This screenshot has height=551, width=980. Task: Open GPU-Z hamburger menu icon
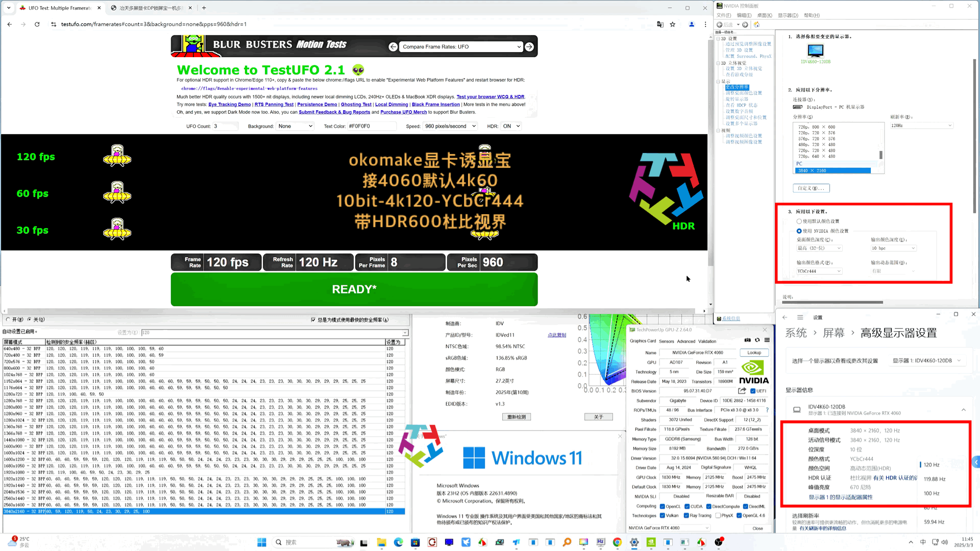767,340
